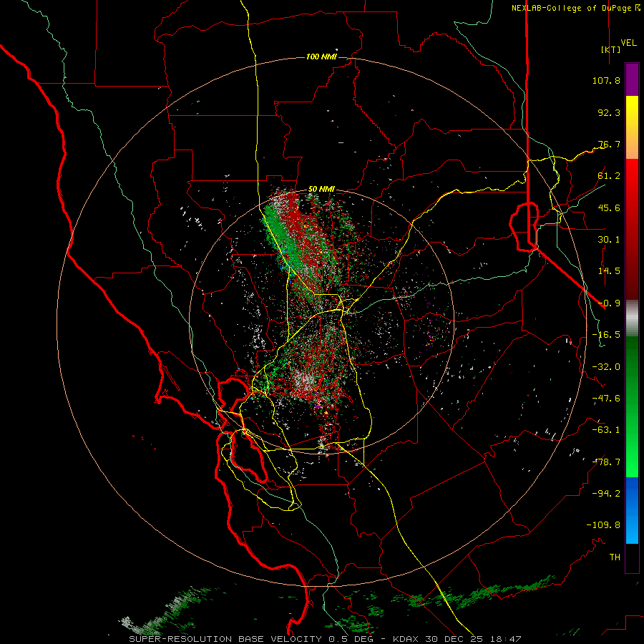The height and width of the screenshot is (644, 644).
Task: Click the blue segment of the color bar
Action: tap(632, 510)
